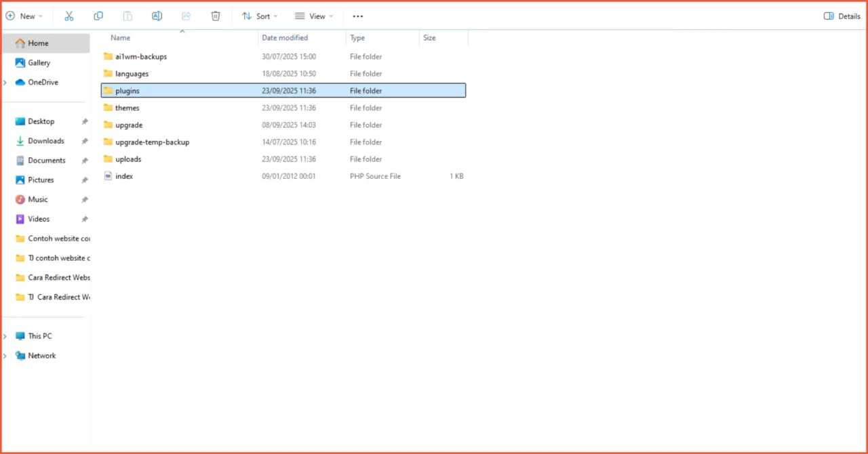Open the Downloads folder in the sidebar
The height and width of the screenshot is (454, 868).
[x=45, y=140]
